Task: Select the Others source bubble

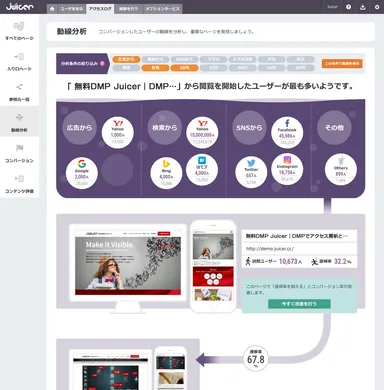Action: click(x=341, y=169)
